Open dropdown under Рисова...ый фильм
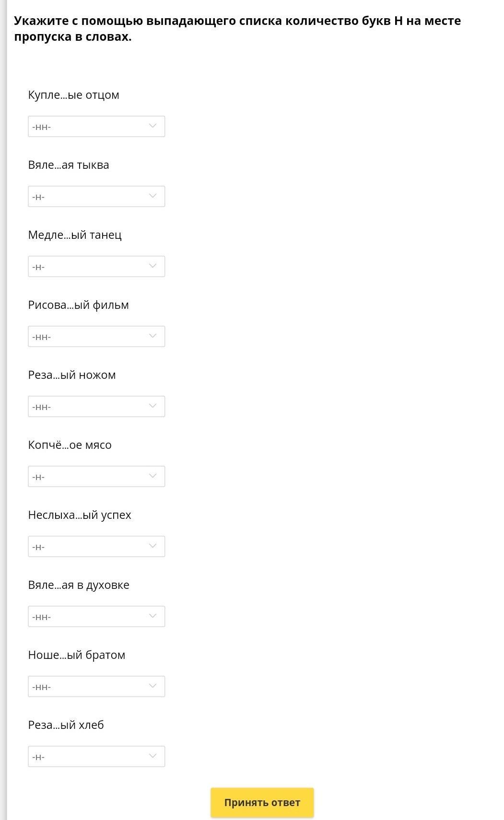 click(x=96, y=337)
